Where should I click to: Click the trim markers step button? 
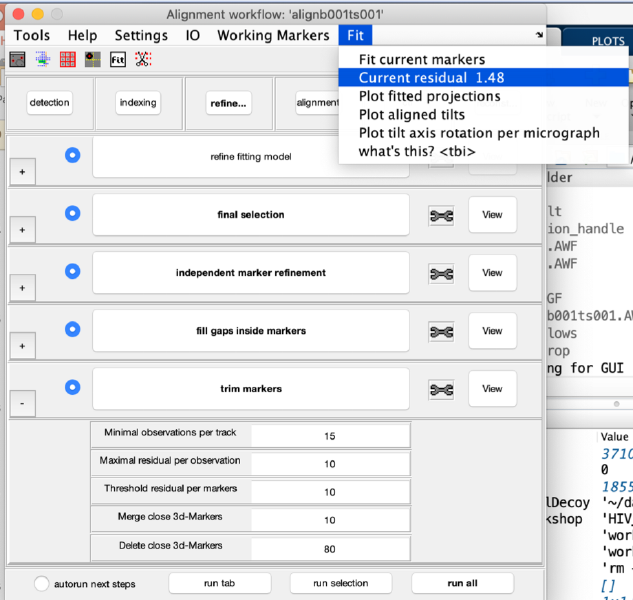(x=251, y=389)
